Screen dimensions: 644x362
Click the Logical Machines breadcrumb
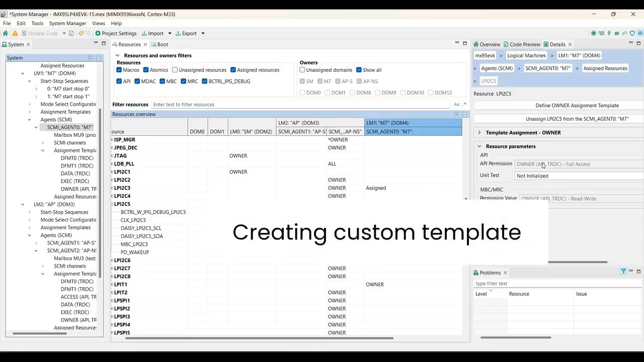coord(526,55)
